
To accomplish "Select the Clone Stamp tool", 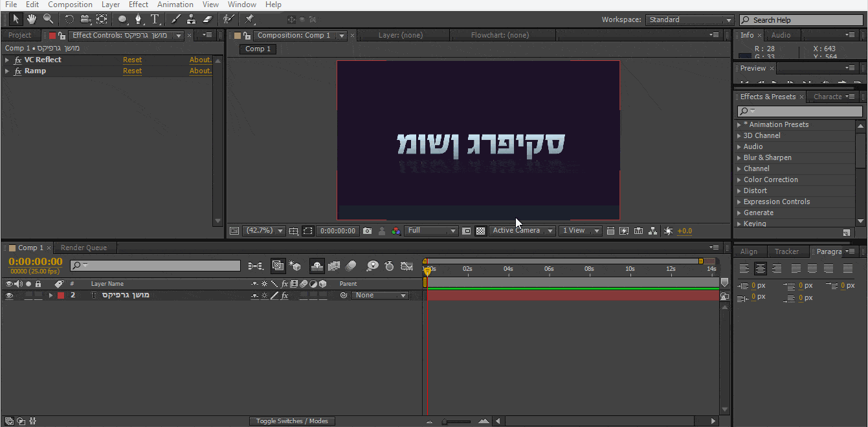I will (191, 19).
